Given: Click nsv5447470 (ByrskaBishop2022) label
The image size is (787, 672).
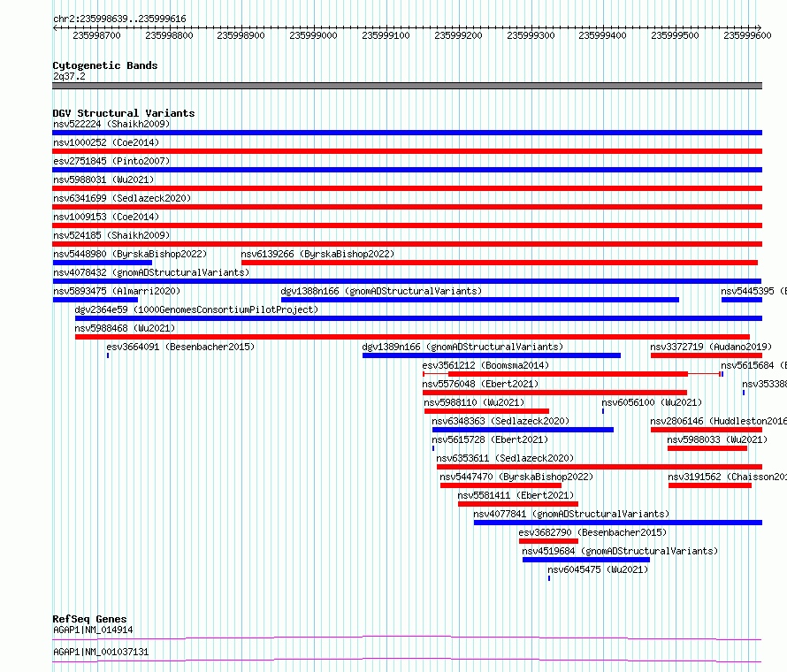Looking at the screenshot, I should tap(516, 477).
